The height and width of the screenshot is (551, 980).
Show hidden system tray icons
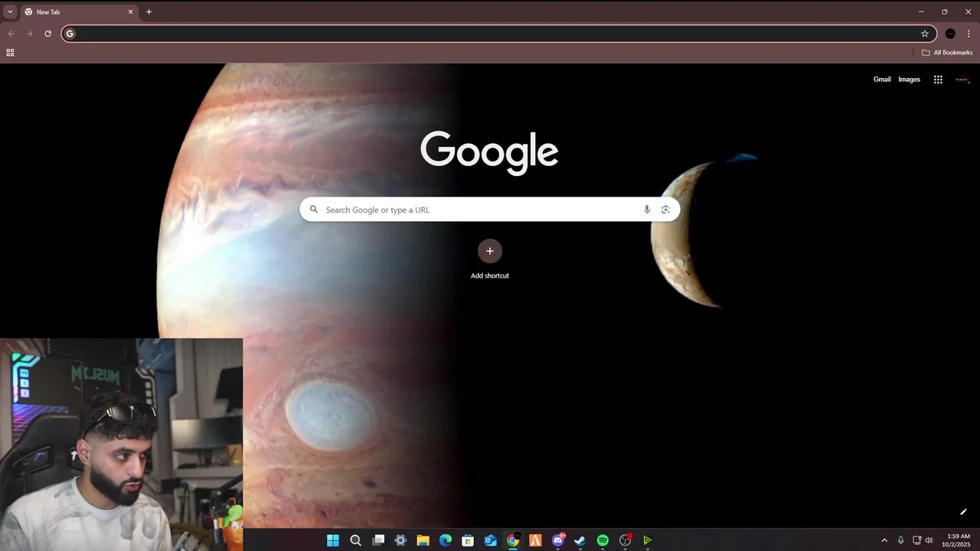click(x=884, y=540)
